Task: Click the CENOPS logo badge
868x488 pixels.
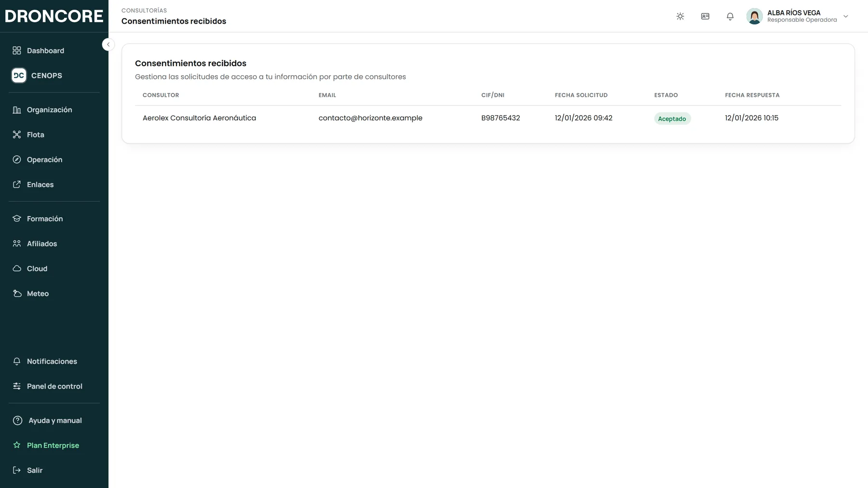Action: coord(19,75)
